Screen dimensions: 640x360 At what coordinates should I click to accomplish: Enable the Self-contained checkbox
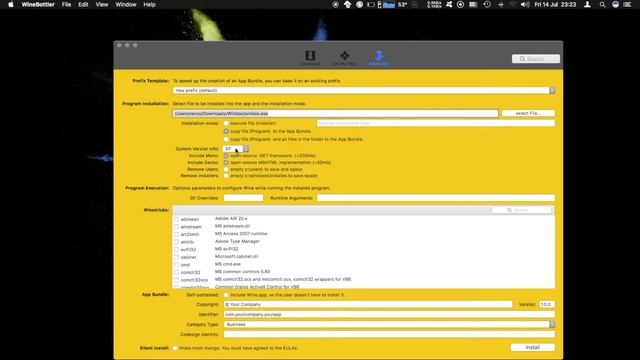point(226,295)
